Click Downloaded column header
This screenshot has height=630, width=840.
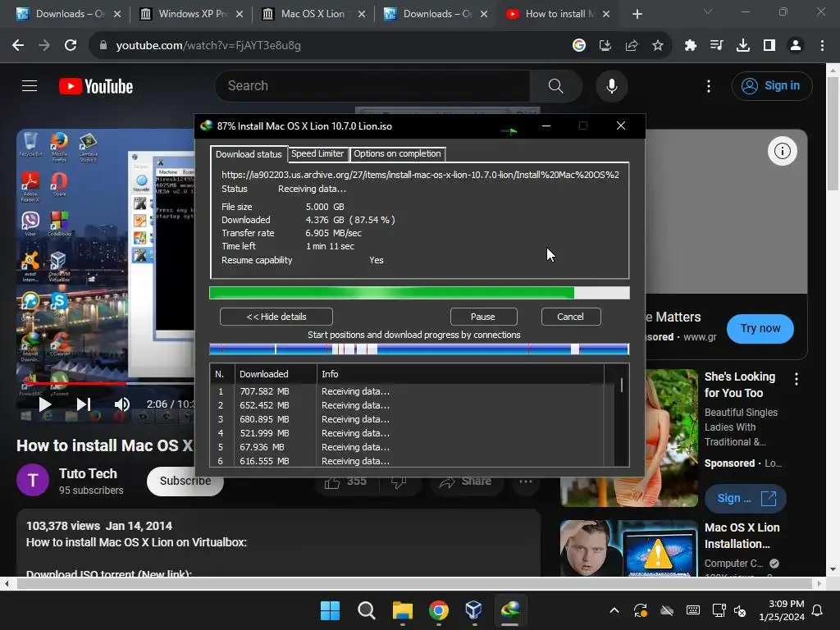pyautogui.click(x=276, y=374)
